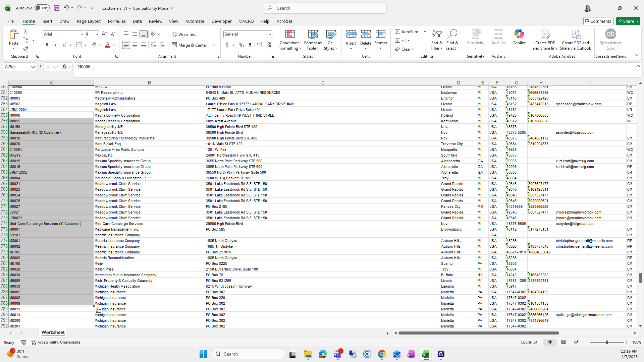Viewport: 644px width, 362px height.
Task: Save the workbook with Save icon
Action: click(57, 8)
